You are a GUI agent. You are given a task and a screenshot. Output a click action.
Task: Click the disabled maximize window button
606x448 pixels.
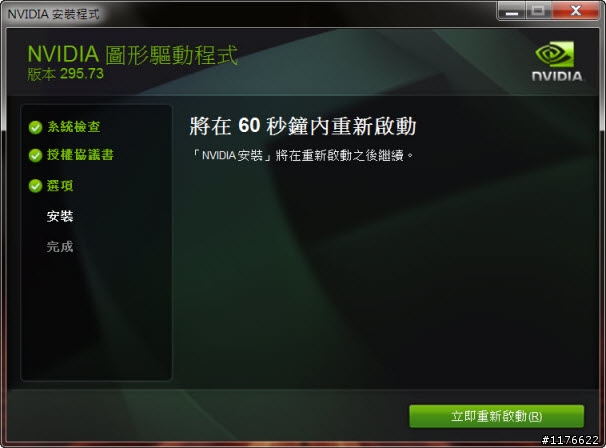pyautogui.click(x=538, y=11)
